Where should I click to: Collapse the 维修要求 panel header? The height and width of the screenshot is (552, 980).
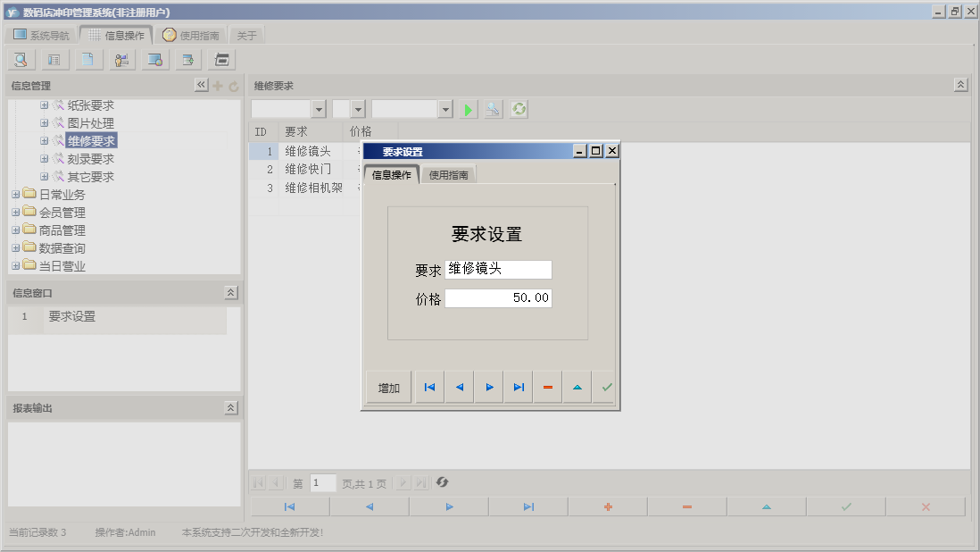click(960, 84)
